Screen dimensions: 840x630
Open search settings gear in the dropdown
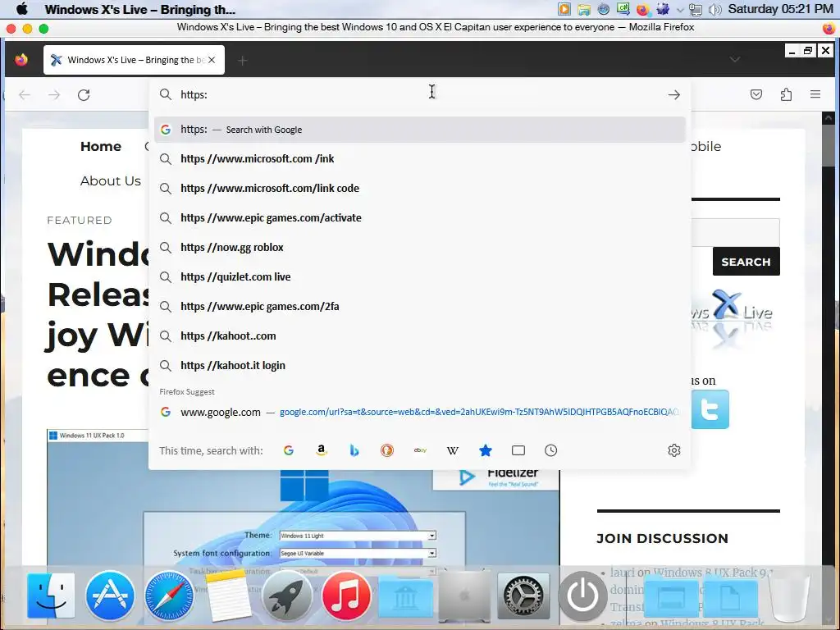[674, 450]
